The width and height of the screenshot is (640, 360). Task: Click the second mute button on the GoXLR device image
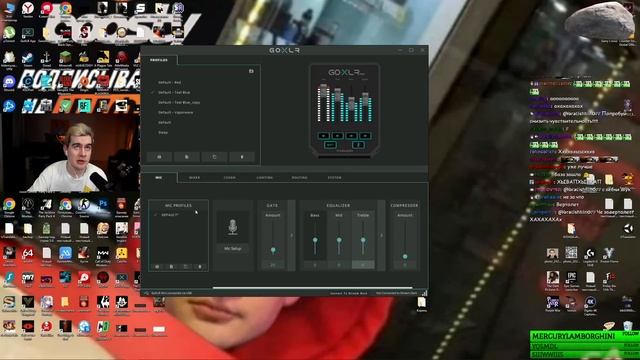pyautogui.click(x=338, y=135)
